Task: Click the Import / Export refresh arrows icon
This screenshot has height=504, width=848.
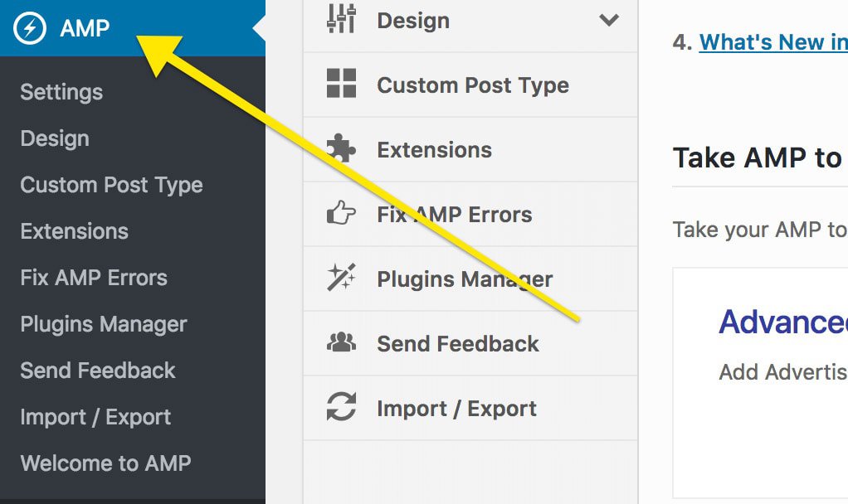Action: click(341, 406)
